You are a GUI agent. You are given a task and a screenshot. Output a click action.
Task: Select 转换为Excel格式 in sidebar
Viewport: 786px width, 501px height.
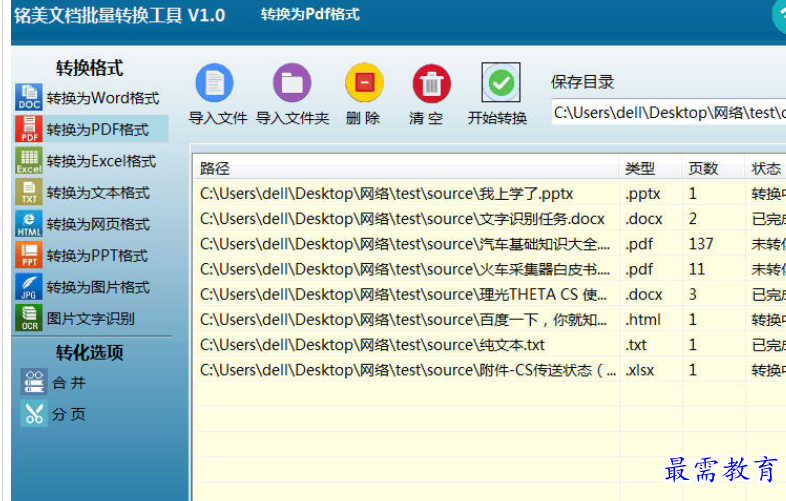(x=101, y=161)
